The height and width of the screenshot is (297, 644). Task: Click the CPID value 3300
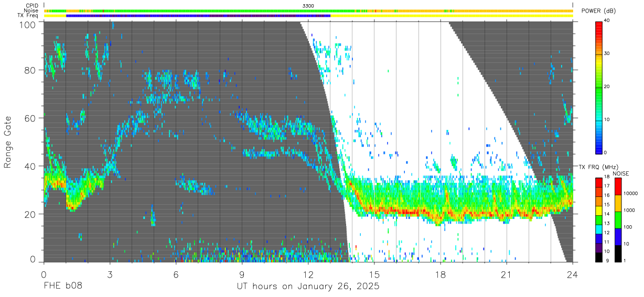(x=308, y=5)
